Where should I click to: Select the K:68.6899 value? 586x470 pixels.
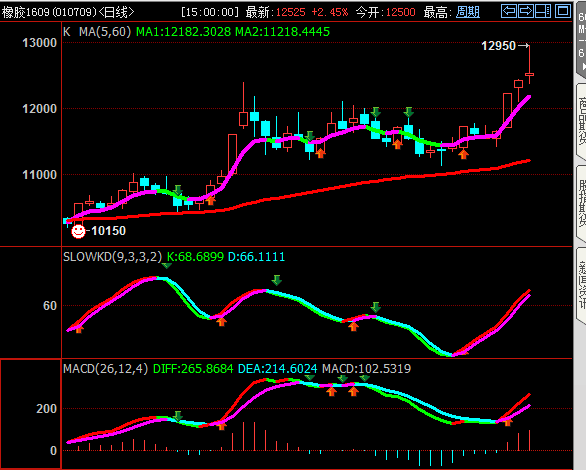195,257
